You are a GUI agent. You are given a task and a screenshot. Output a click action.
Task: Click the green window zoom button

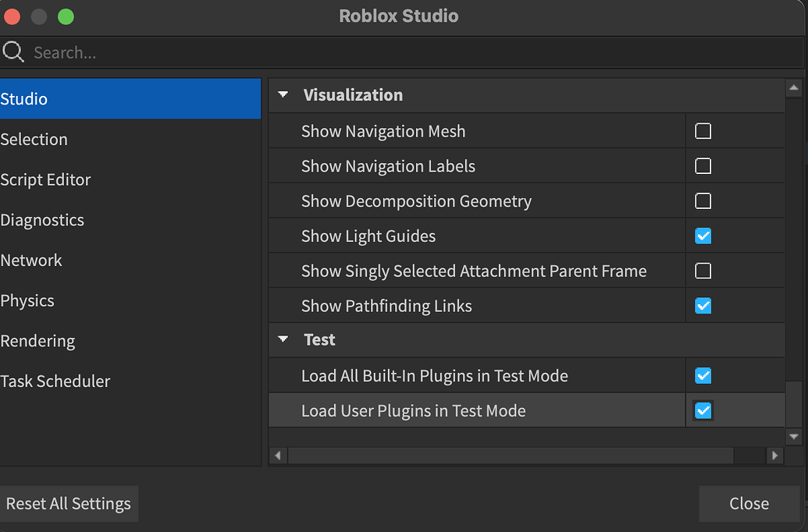(x=66, y=16)
